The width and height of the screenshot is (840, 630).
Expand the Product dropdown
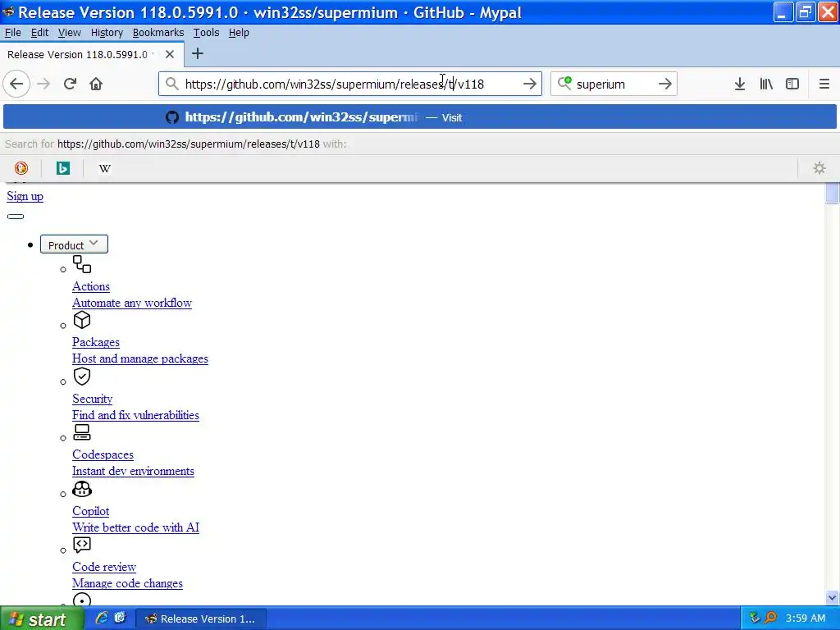pos(74,244)
